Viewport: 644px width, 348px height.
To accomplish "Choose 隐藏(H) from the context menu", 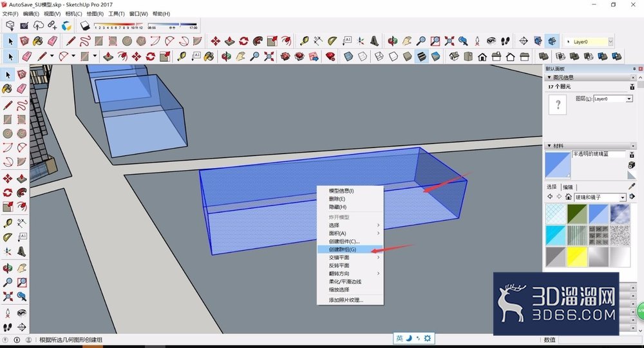I will pyautogui.click(x=350, y=207).
